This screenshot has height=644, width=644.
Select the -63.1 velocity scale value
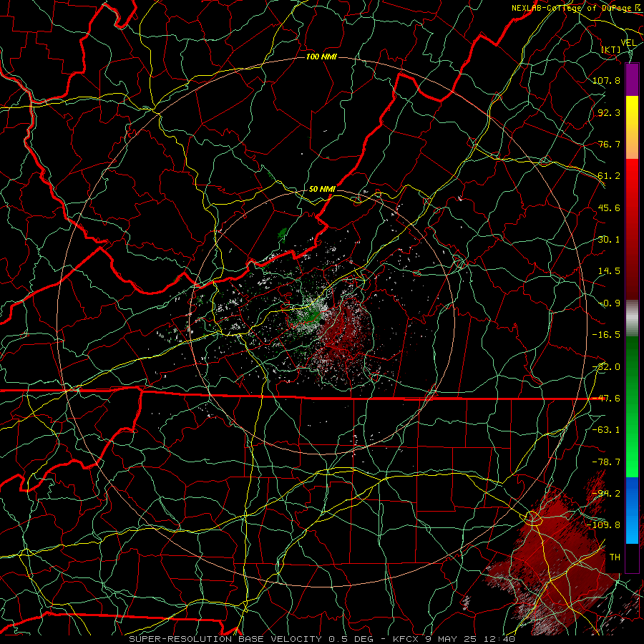pos(606,430)
